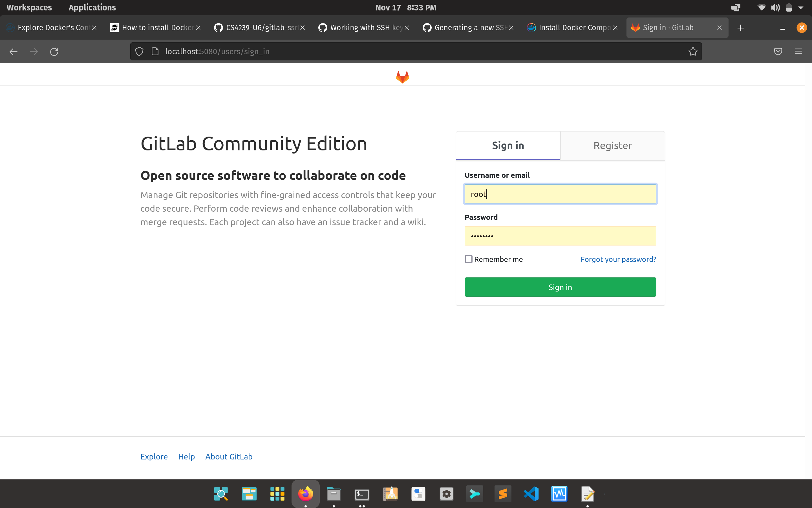812x508 pixels.
Task: Reload the page with the refresh icon
Action: point(54,51)
